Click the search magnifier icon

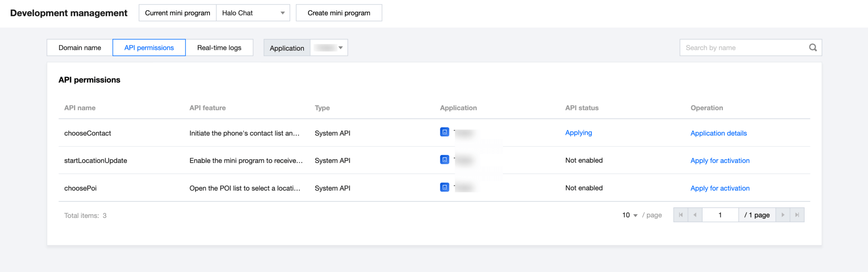813,48
